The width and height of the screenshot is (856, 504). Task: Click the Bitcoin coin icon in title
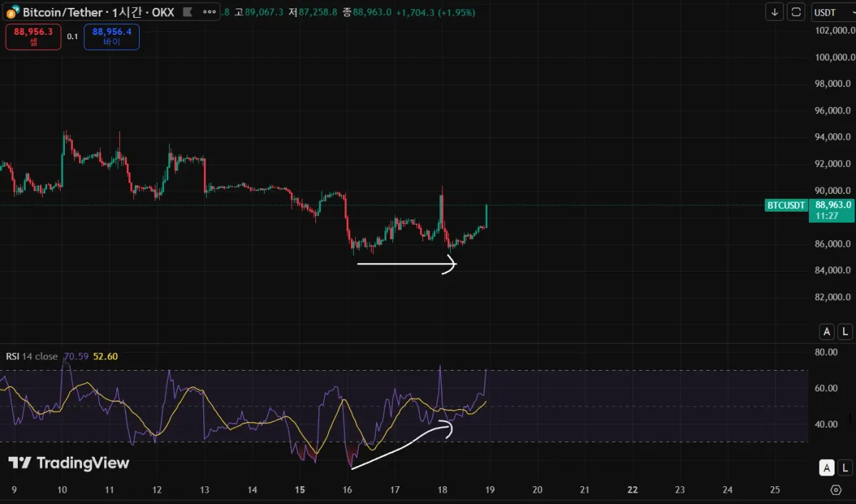coord(13,12)
